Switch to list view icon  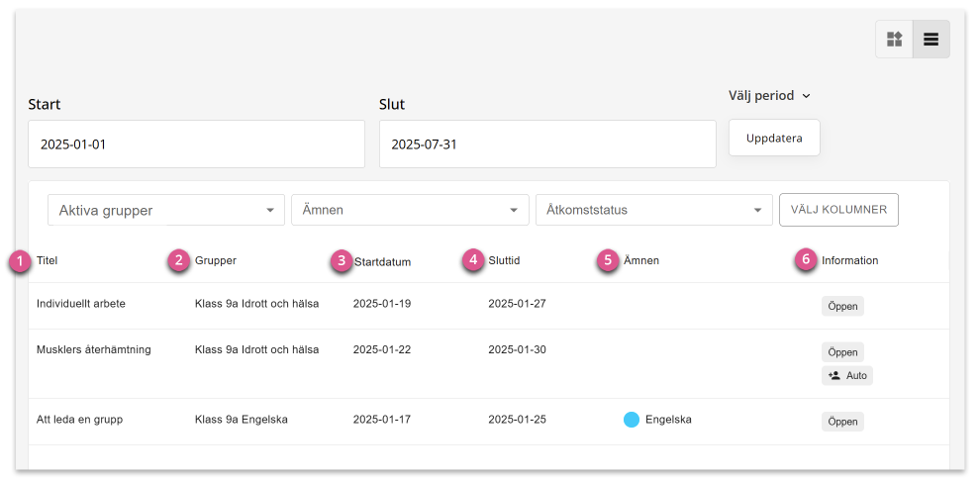931,40
